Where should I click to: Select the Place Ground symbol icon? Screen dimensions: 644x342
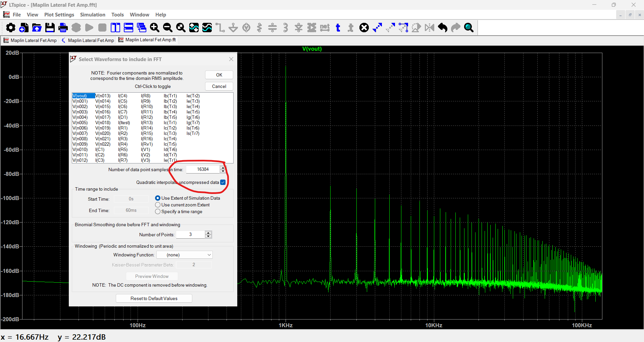pos(233,28)
